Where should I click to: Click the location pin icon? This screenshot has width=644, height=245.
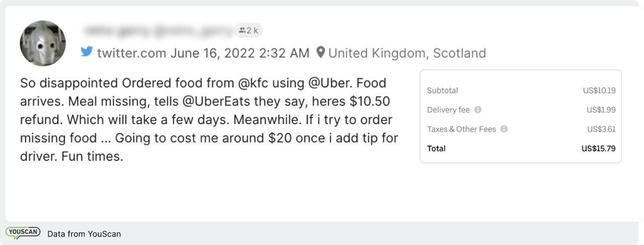(x=320, y=52)
